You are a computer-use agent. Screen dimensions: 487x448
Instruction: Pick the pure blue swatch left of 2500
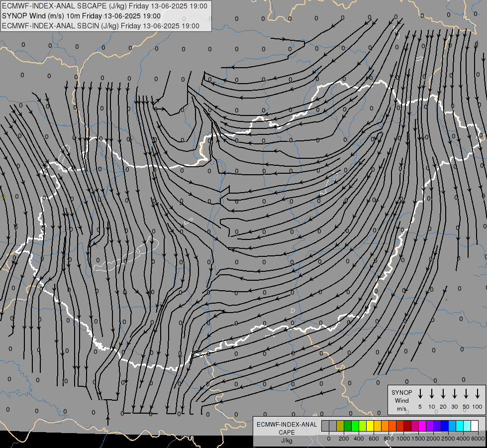click(x=444, y=426)
